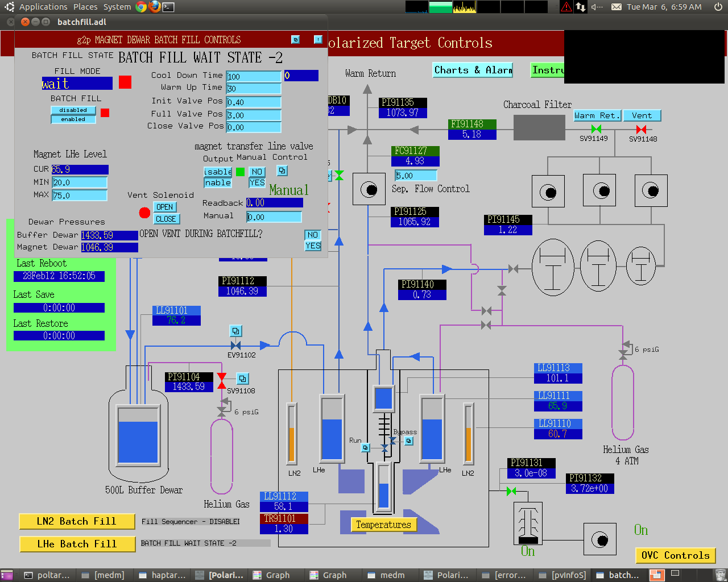Click the Full Valve Pos field
The image size is (728, 582).
(x=254, y=115)
